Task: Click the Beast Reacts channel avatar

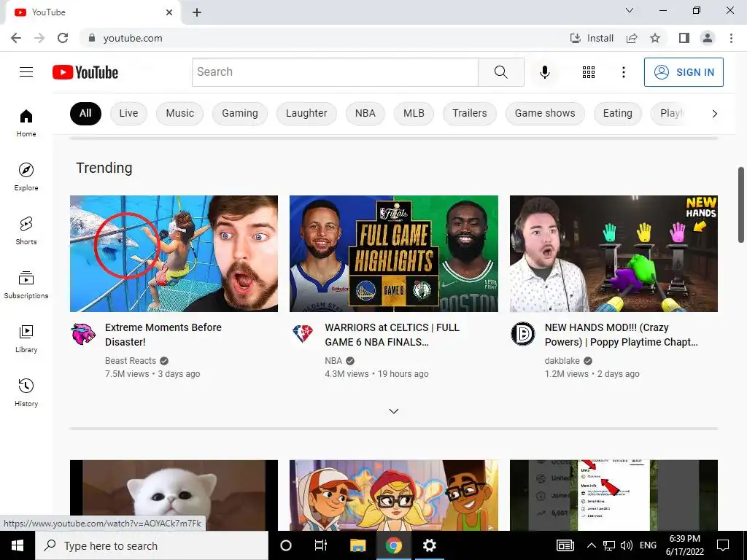Action: 83,334
